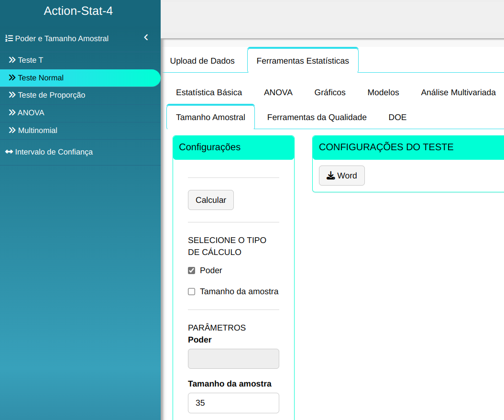Enable the Tamanho da amostra checkbox
The height and width of the screenshot is (420, 504).
tap(192, 292)
